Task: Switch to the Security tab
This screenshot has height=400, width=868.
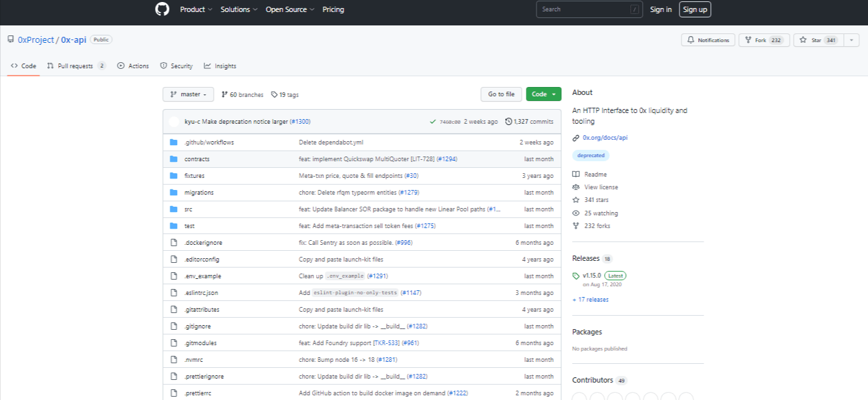Action: pyautogui.click(x=176, y=66)
